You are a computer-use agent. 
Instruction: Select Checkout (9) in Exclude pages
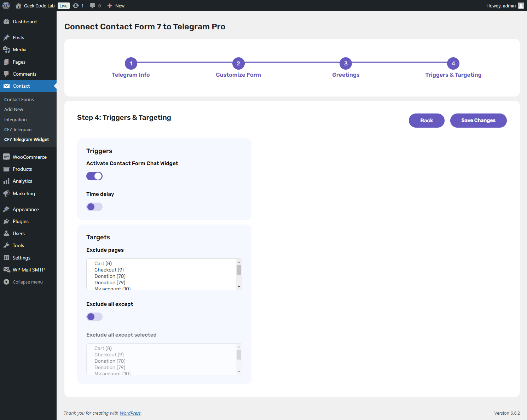[x=109, y=270]
